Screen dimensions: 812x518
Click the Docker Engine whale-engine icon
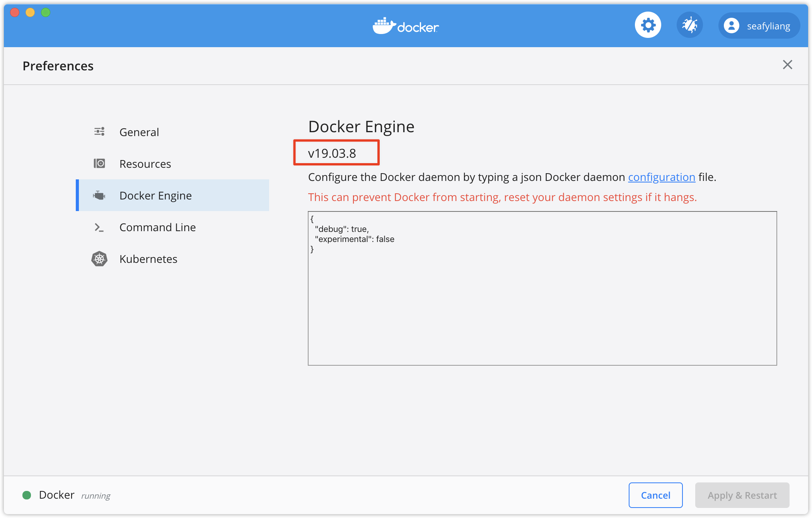click(x=99, y=195)
